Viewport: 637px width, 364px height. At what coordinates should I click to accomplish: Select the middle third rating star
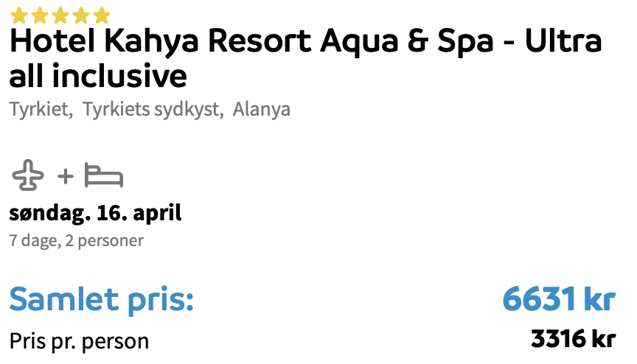60,15
